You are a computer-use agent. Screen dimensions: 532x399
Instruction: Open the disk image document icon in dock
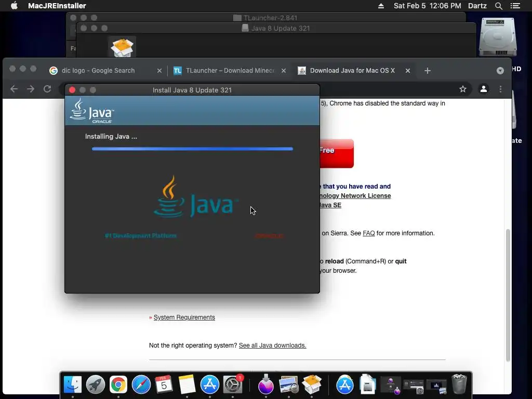pyautogui.click(x=367, y=384)
